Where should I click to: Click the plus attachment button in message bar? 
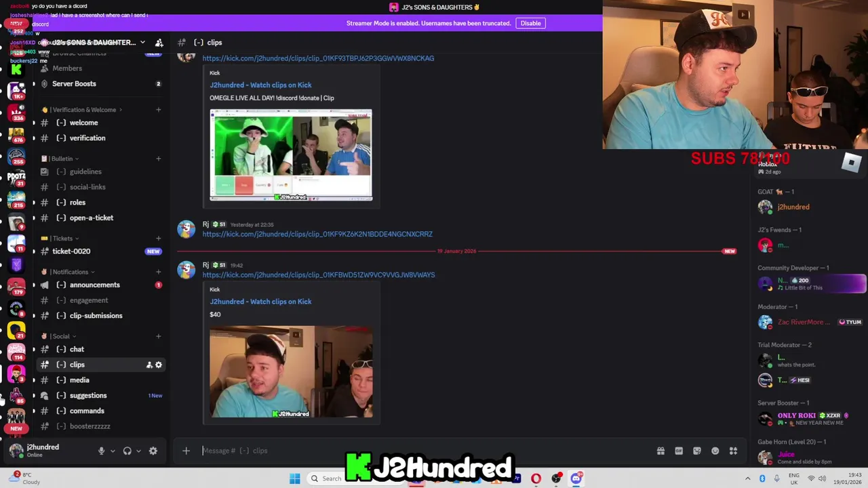[186, 451]
